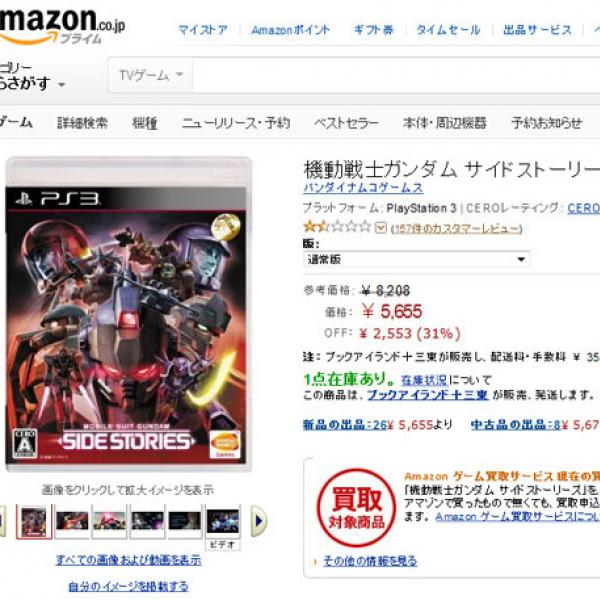
Task: Click the すべての画像および動画を表示 link
Action: click(129, 560)
